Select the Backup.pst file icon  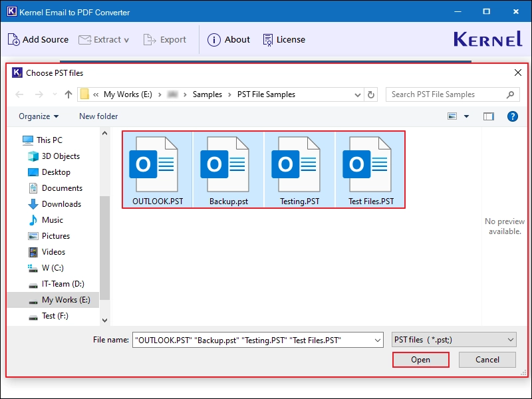coord(228,170)
